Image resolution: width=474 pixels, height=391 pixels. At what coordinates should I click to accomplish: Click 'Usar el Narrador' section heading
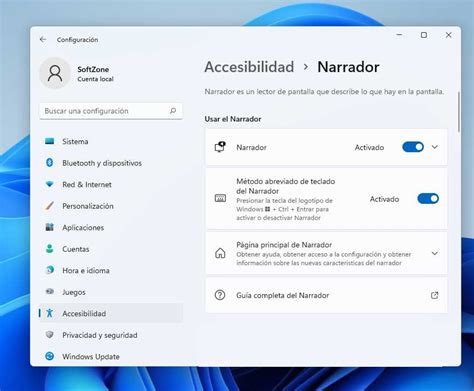(x=233, y=119)
